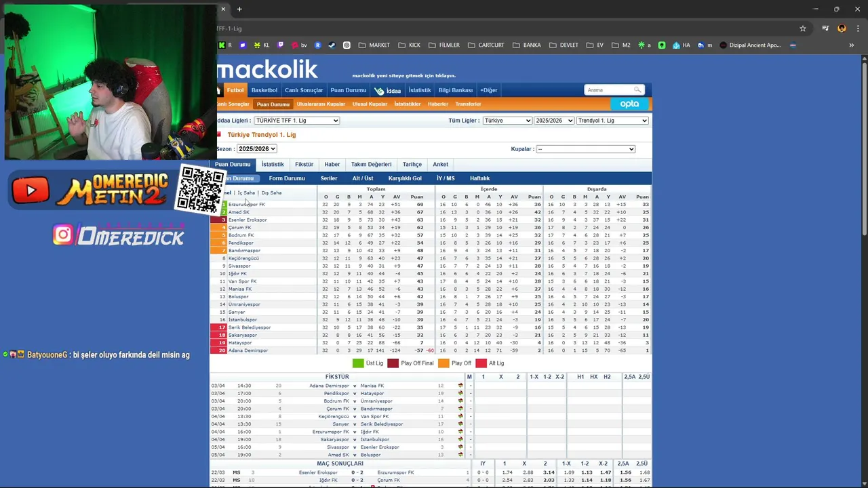Open the MARKET bookmarks folder
The height and width of the screenshot is (488, 868).
[x=374, y=45]
